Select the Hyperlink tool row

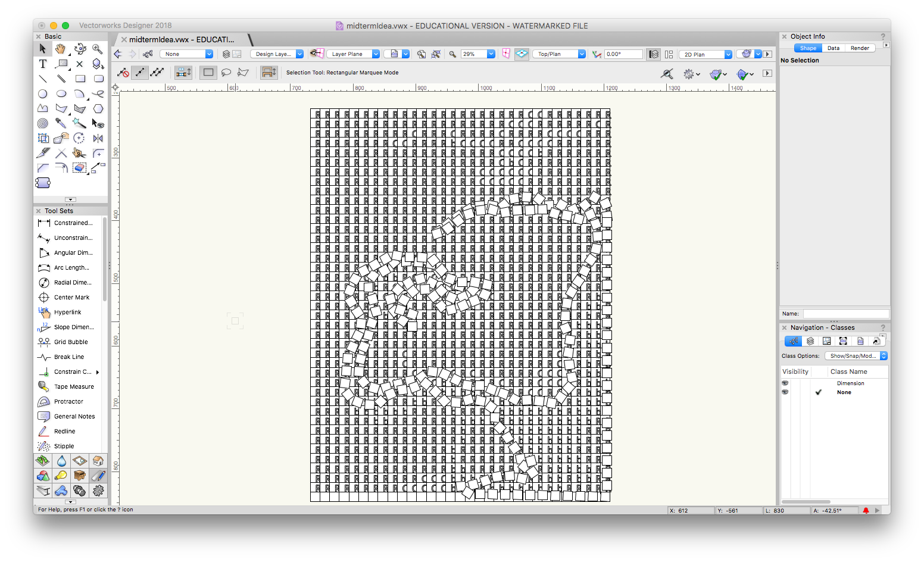pos(69,312)
